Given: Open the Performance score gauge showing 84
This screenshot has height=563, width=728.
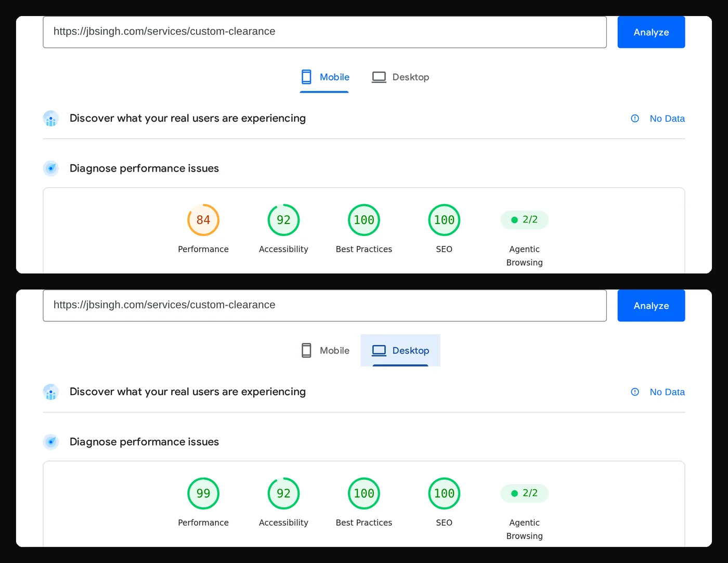Looking at the screenshot, I should pyautogui.click(x=203, y=220).
